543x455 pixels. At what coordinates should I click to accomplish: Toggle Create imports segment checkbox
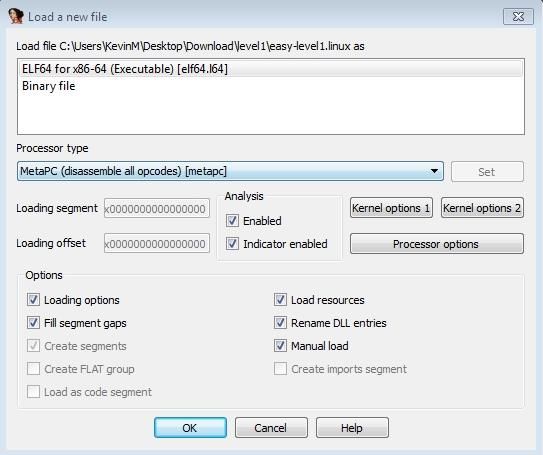[280, 369]
